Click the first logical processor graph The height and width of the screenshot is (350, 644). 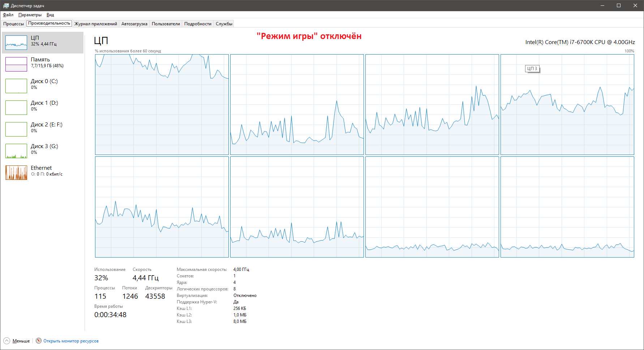click(162, 105)
